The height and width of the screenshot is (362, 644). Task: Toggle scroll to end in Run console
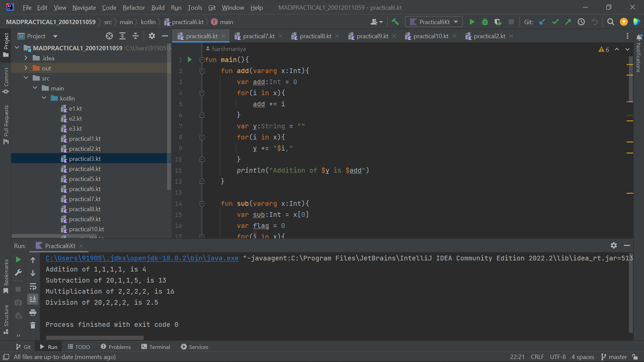point(33,299)
